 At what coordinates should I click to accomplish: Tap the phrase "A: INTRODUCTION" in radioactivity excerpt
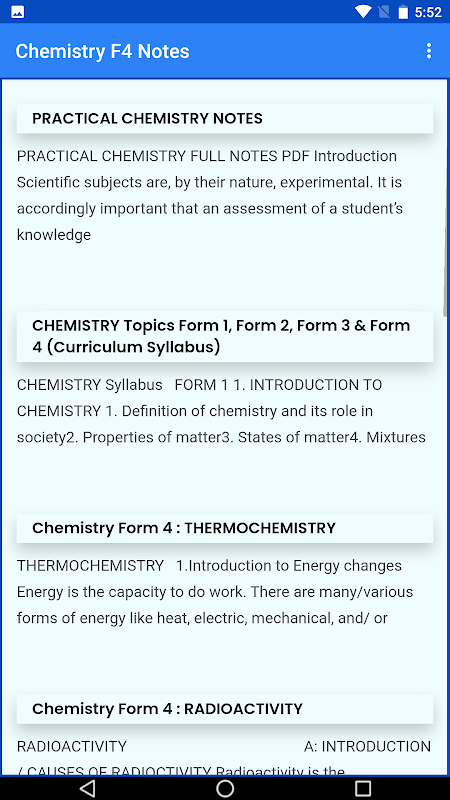click(x=367, y=746)
